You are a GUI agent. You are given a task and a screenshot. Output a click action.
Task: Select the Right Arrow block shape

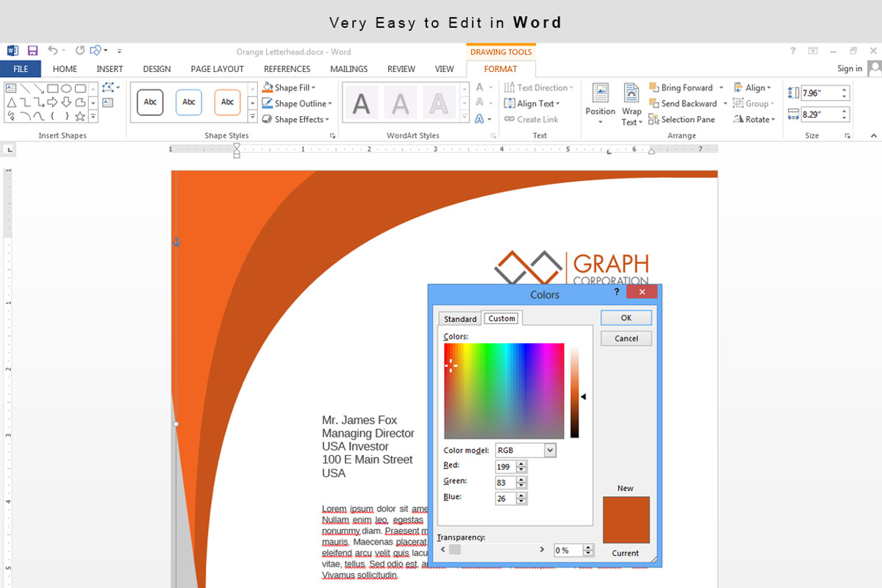click(x=52, y=102)
